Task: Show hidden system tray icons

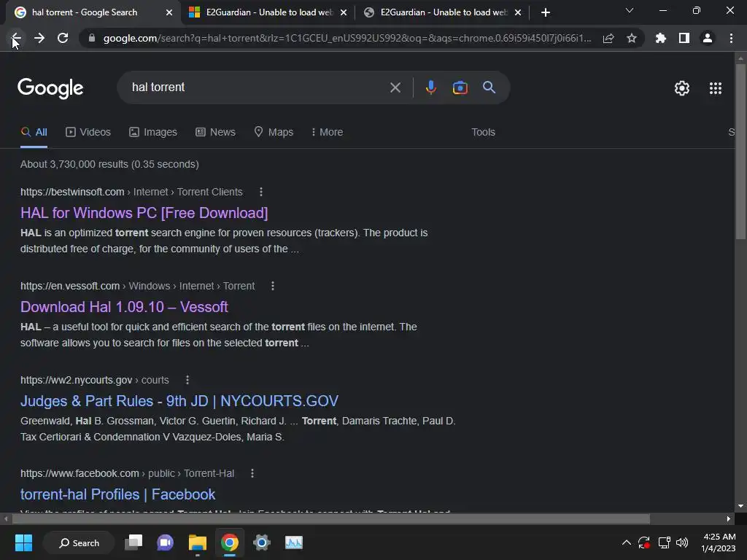Action: pyautogui.click(x=627, y=542)
